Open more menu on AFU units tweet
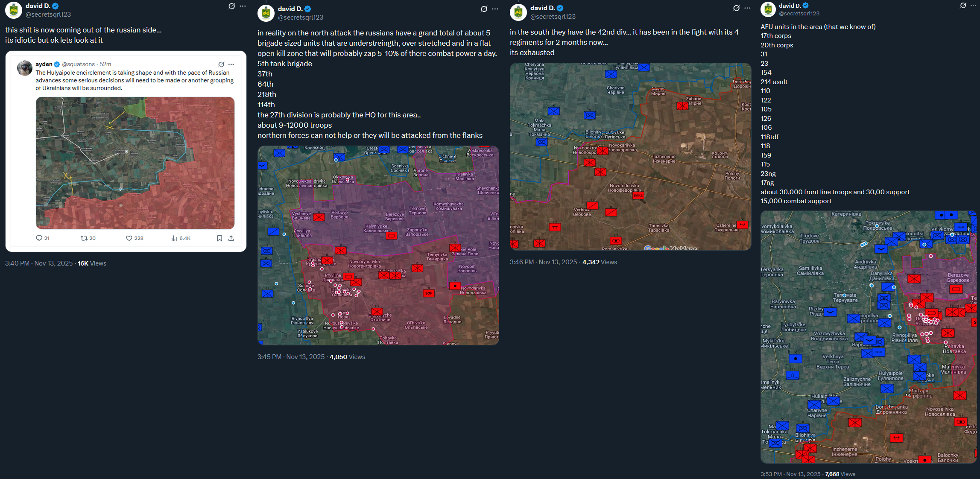Image resolution: width=980 pixels, height=479 pixels. (x=974, y=6)
